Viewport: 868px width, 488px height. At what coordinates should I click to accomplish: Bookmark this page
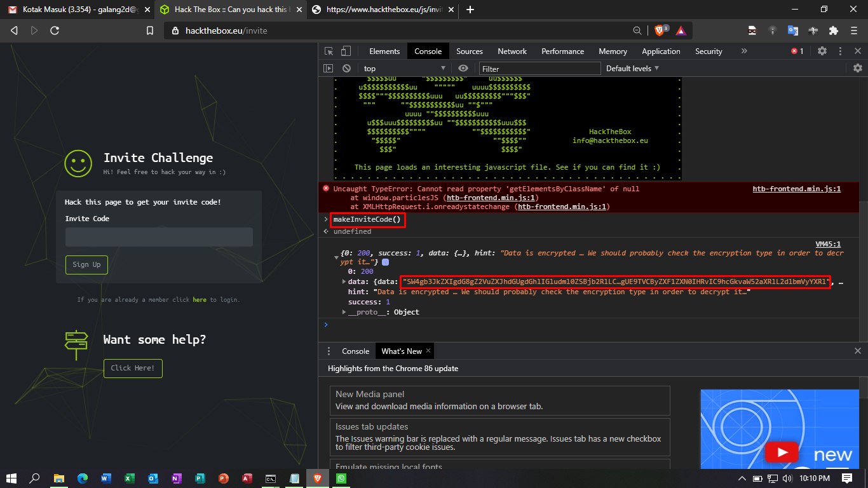150,30
